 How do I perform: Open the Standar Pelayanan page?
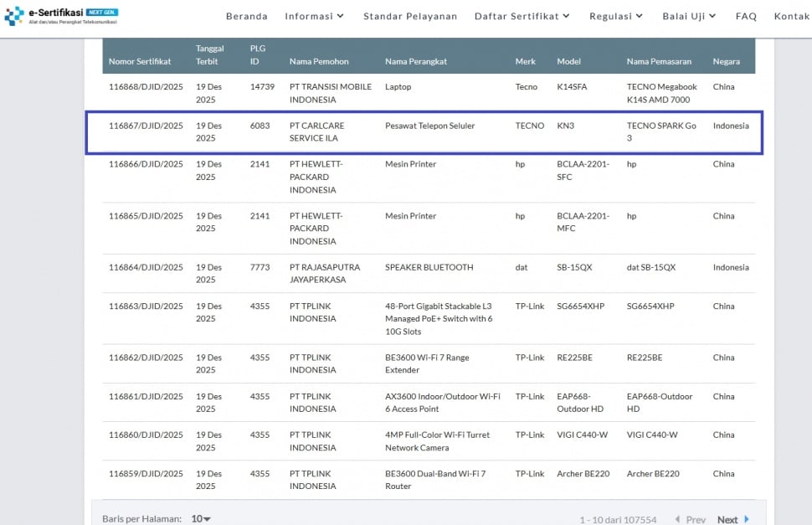coord(410,16)
